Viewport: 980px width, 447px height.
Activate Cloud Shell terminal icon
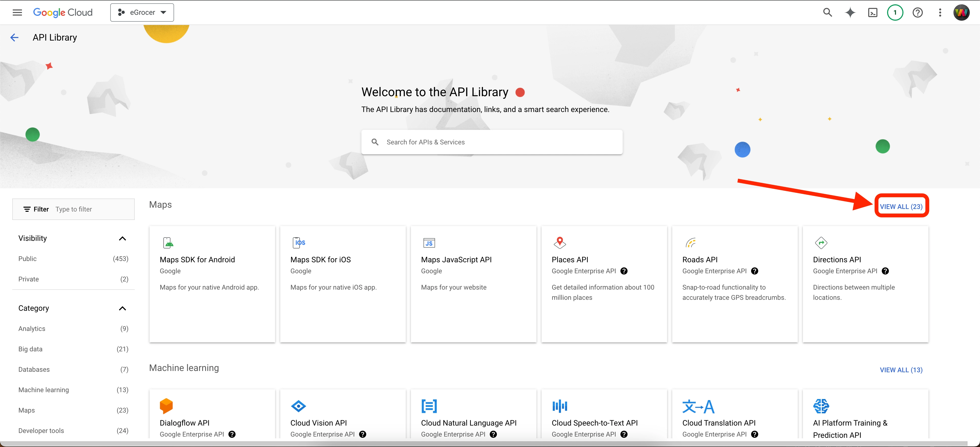pos(872,13)
